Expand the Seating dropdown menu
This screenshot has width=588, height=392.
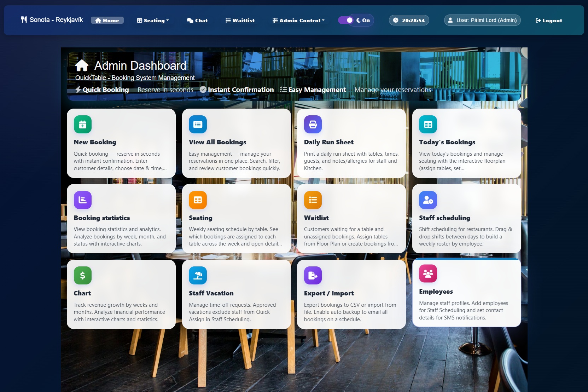[x=152, y=20]
